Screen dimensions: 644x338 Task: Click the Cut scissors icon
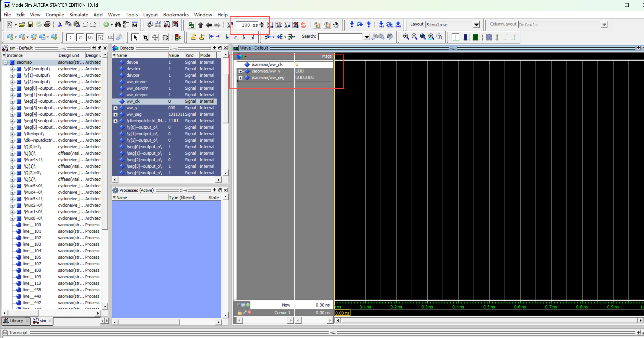pos(60,24)
